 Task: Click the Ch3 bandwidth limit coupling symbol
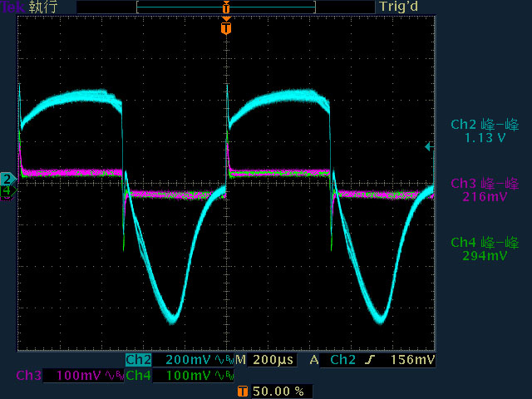(115, 376)
